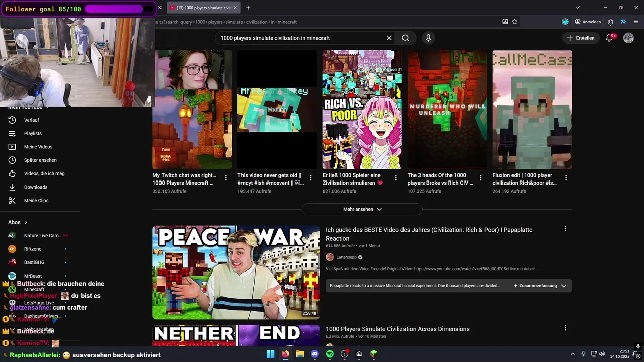This screenshot has width=644, height=362.
Task: Click the 'Erstellen' create button
Action: tap(580, 38)
